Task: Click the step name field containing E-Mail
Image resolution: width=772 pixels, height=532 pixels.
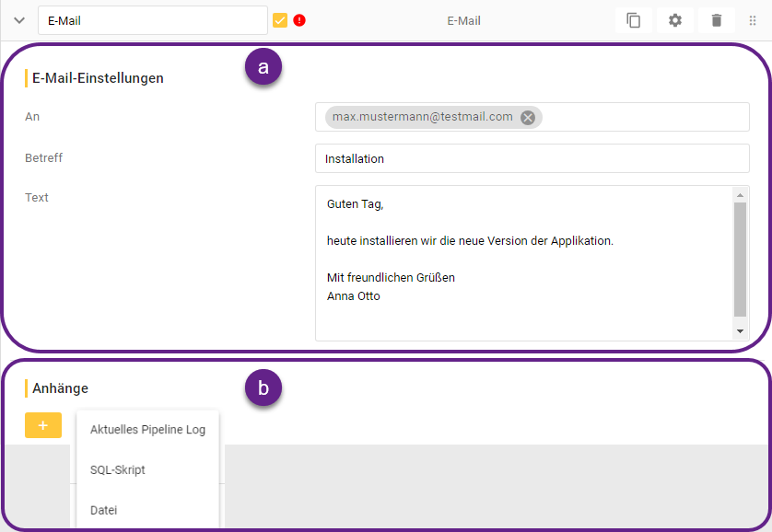Action: coord(152,20)
